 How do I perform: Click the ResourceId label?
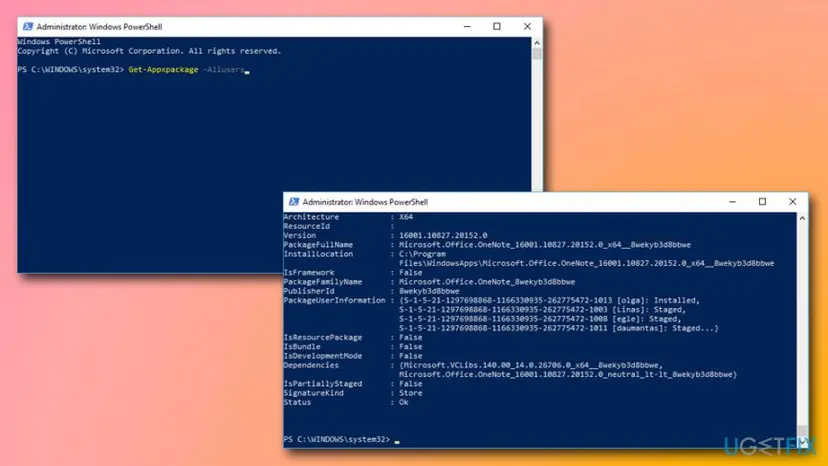tap(306, 226)
